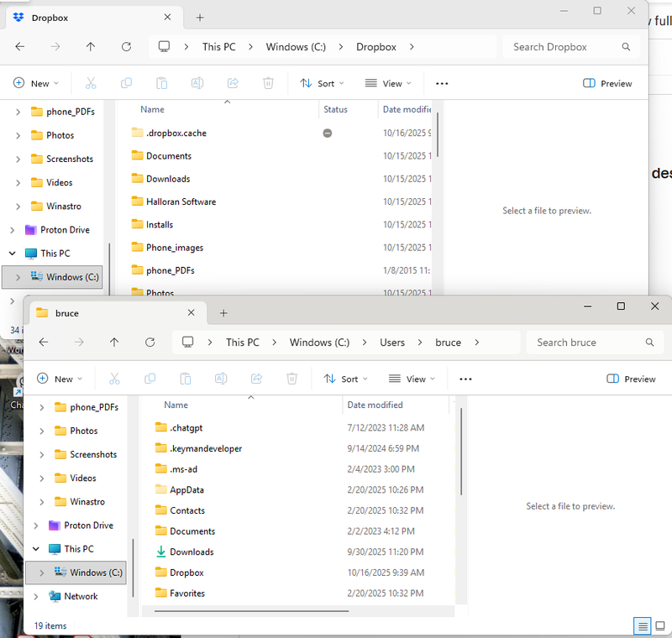Open the Downloads folder with the green arrow icon
The width and height of the screenshot is (672, 638).
pyautogui.click(x=192, y=552)
